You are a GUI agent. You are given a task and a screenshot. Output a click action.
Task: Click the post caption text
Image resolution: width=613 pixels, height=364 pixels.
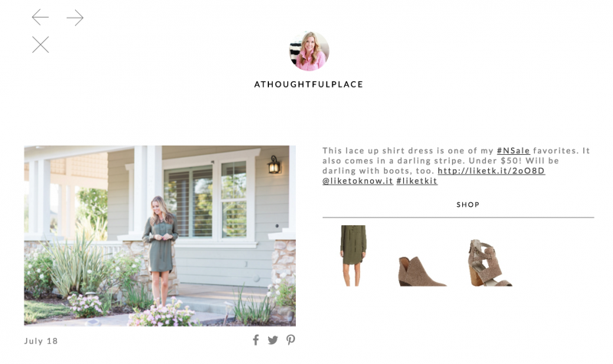click(x=456, y=166)
